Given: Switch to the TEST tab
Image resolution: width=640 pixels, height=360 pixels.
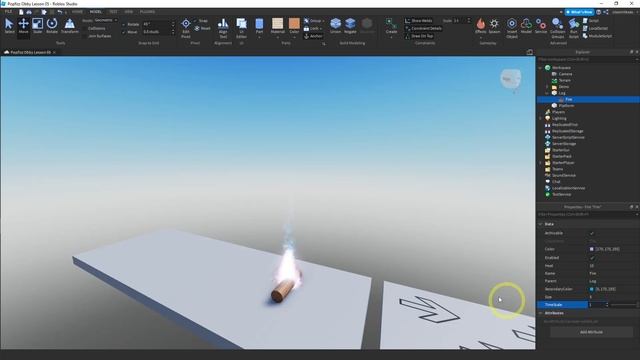Looking at the screenshot, I should tap(113, 12).
